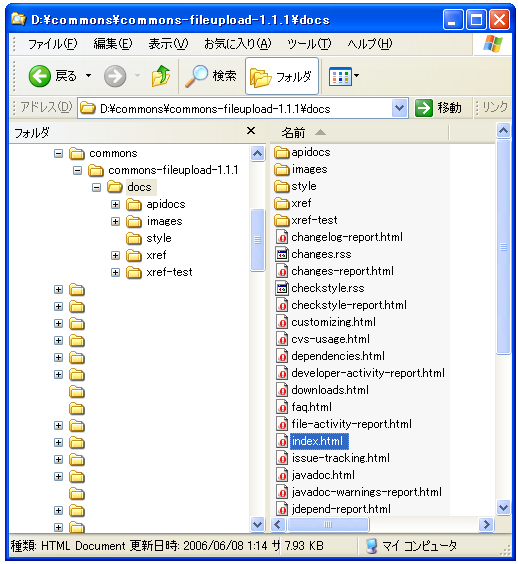Open the 検索 search tool
Viewport: 518px width, 564px height.
[x=211, y=76]
